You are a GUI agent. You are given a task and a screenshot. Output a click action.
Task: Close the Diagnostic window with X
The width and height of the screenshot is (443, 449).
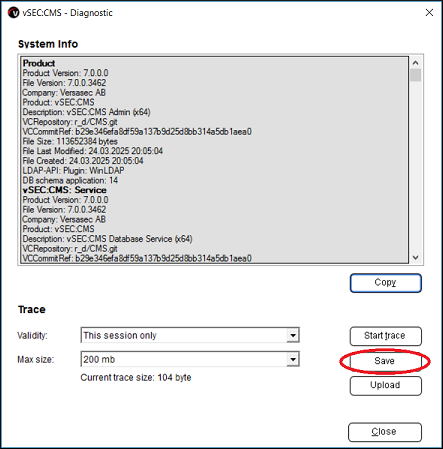[429, 13]
